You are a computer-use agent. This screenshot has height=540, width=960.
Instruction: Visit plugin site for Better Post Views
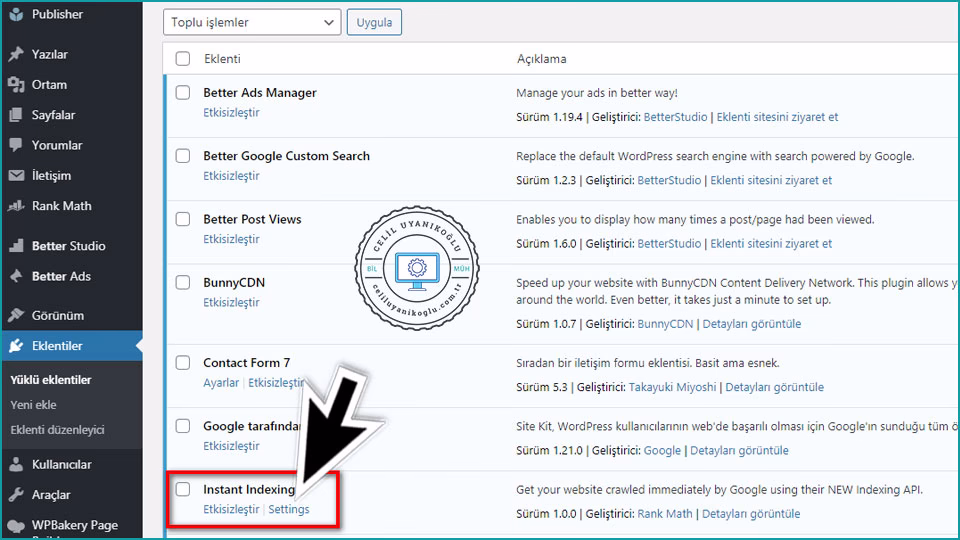[x=771, y=244]
